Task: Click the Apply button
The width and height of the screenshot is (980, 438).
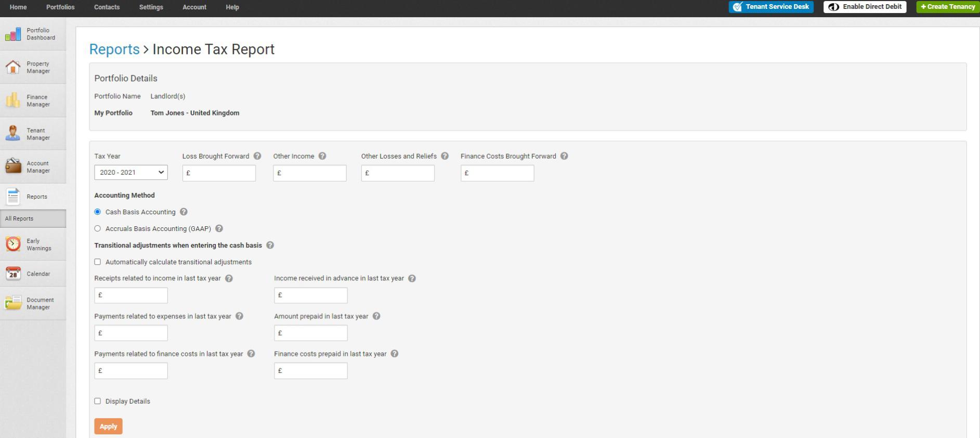Action: 108,427
